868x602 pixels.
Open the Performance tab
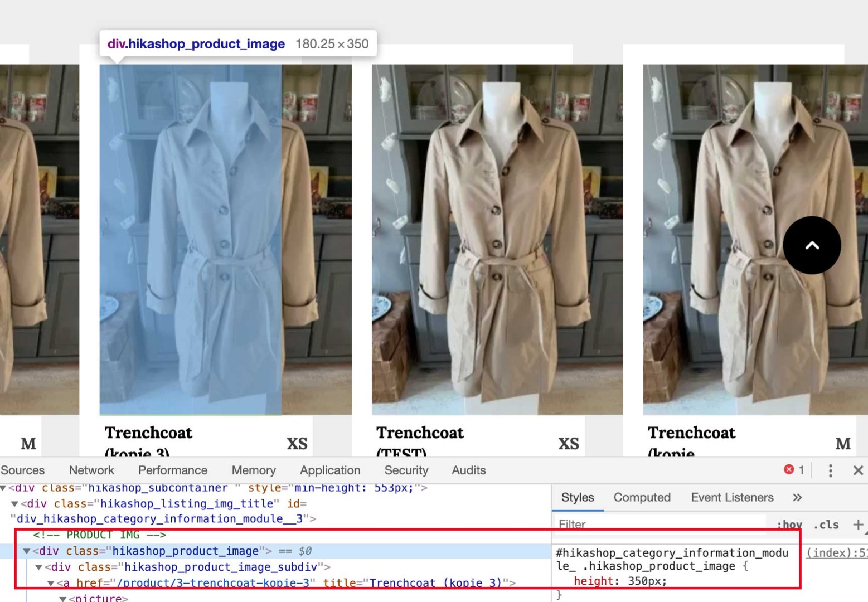(x=172, y=470)
